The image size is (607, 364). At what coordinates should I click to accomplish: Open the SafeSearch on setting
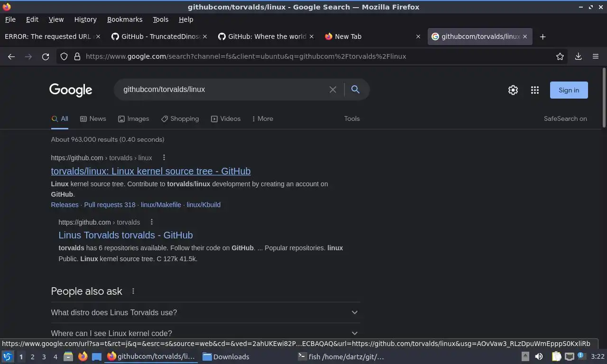565,118
